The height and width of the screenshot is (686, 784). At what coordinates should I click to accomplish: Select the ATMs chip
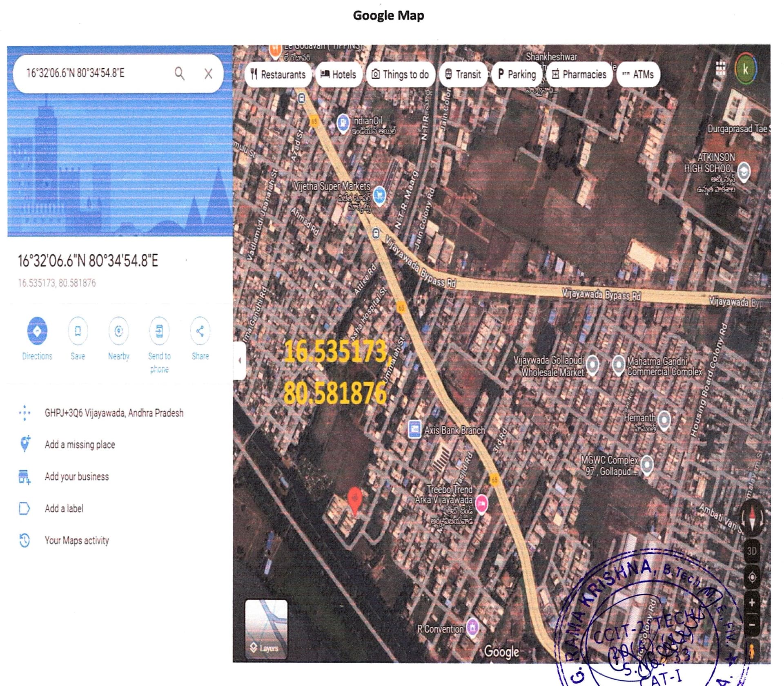click(x=638, y=74)
